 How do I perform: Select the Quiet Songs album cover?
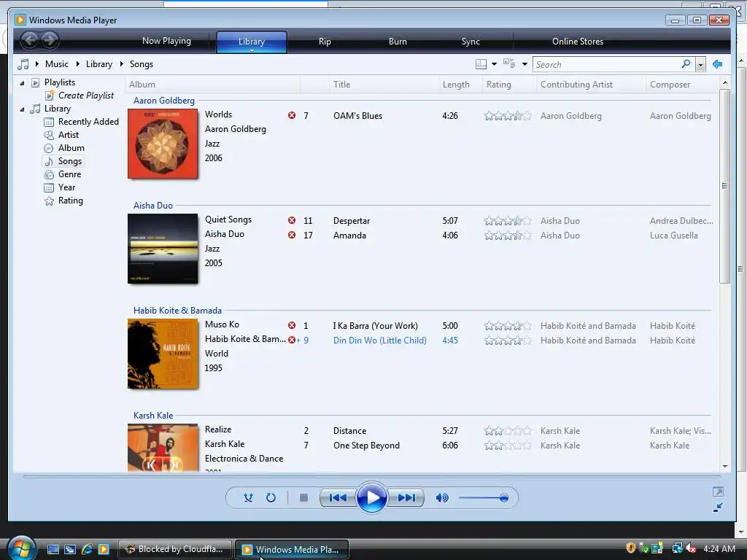(x=163, y=249)
